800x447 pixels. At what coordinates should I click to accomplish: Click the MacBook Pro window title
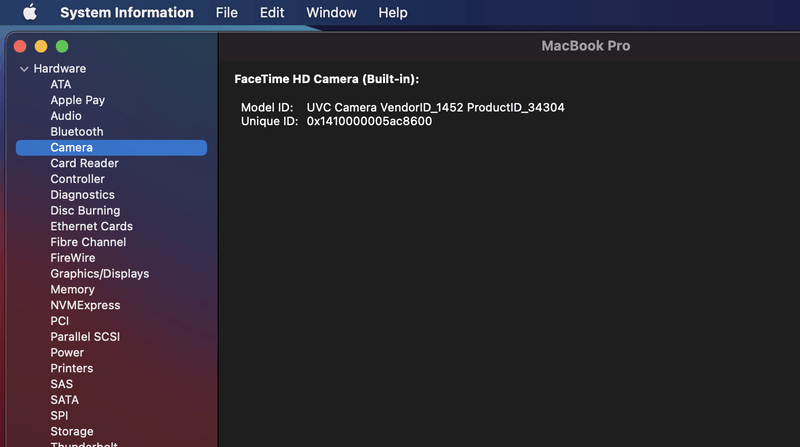(x=586, y=46)
